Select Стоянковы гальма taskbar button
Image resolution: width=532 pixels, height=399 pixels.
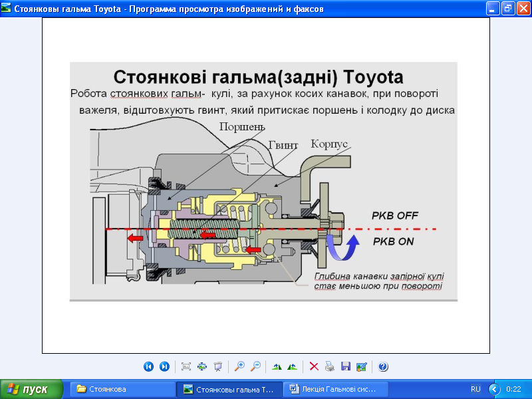click(x=229, y=389)
